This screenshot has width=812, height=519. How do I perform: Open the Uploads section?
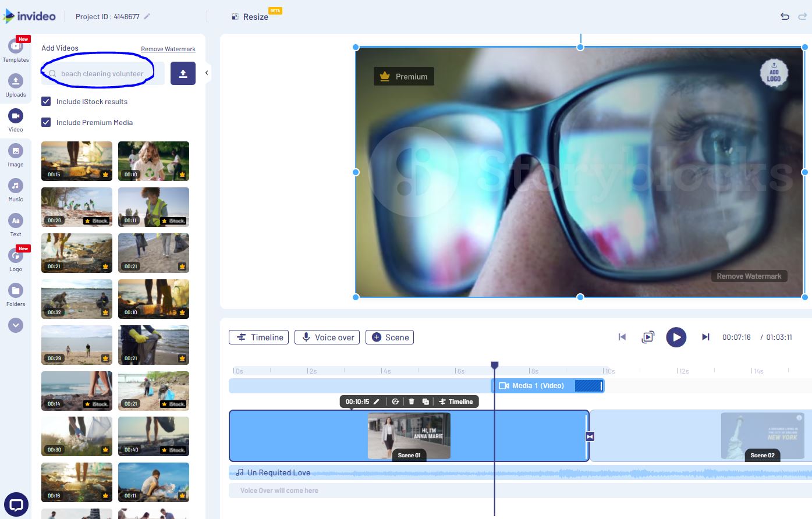pos(16,85)
